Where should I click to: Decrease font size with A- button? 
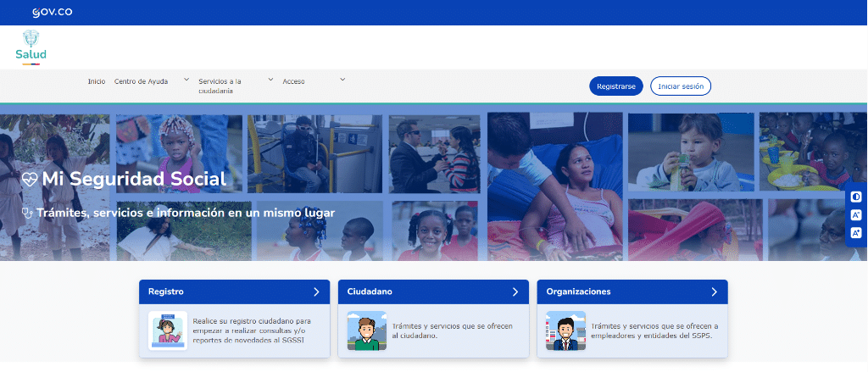pyautogui.click(x=856, y=214)
